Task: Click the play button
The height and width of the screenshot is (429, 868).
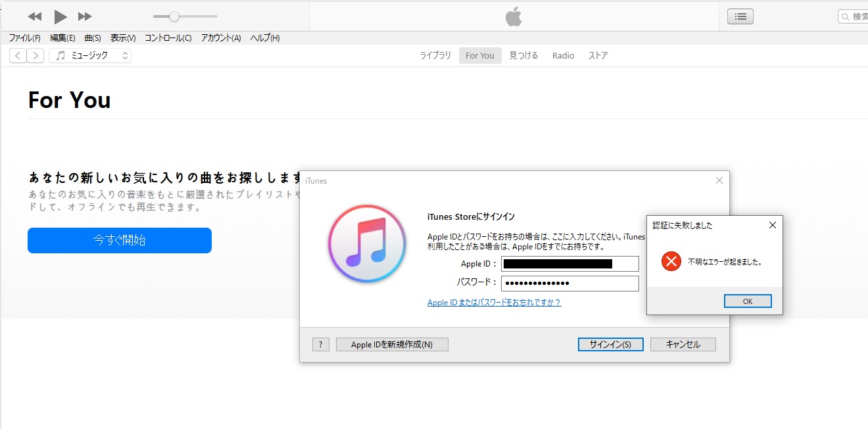Action: (x=60, y=16)
